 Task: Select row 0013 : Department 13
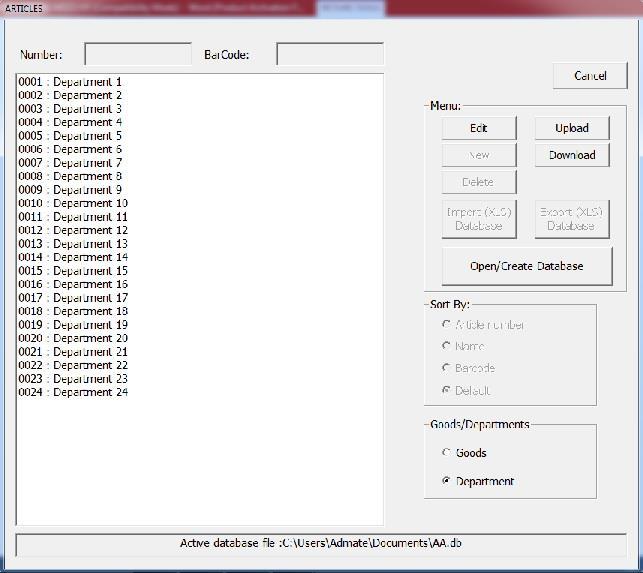pos(200,244)
